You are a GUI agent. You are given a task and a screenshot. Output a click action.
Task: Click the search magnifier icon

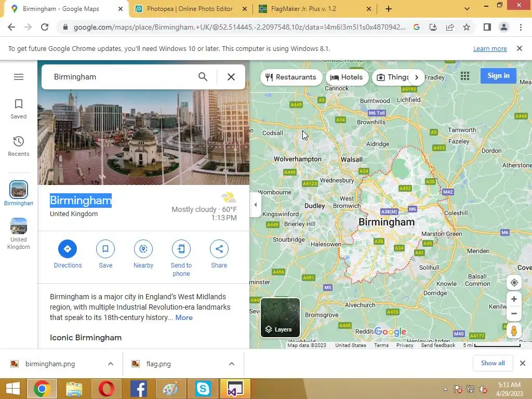(203, 77)
